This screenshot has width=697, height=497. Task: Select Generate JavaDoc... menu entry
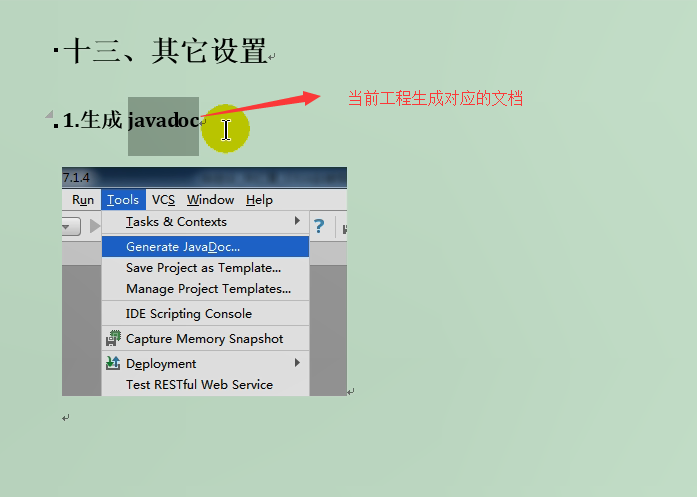(205, 247)
